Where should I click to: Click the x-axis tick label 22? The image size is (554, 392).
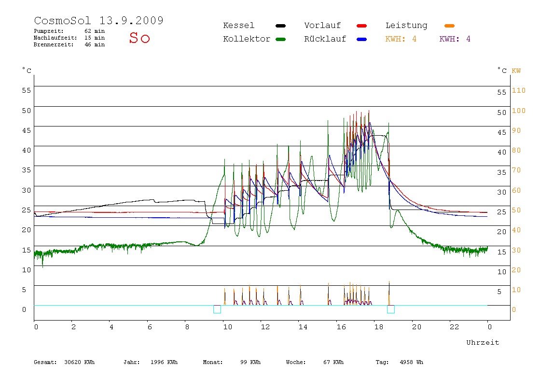[x=455, y=327]
